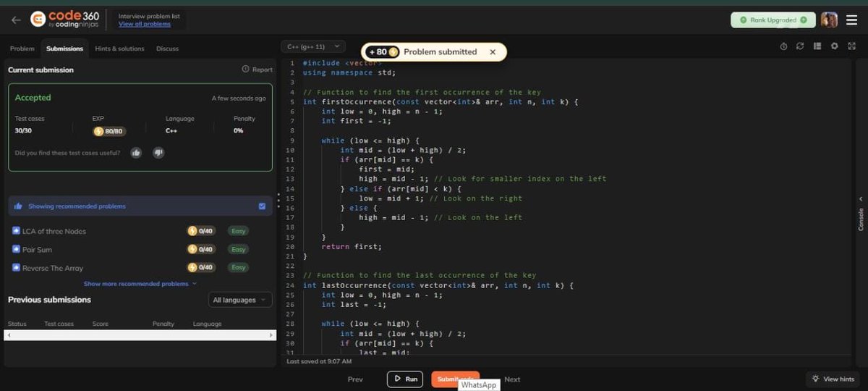Open the Pair Sum problem

[37, 249]
